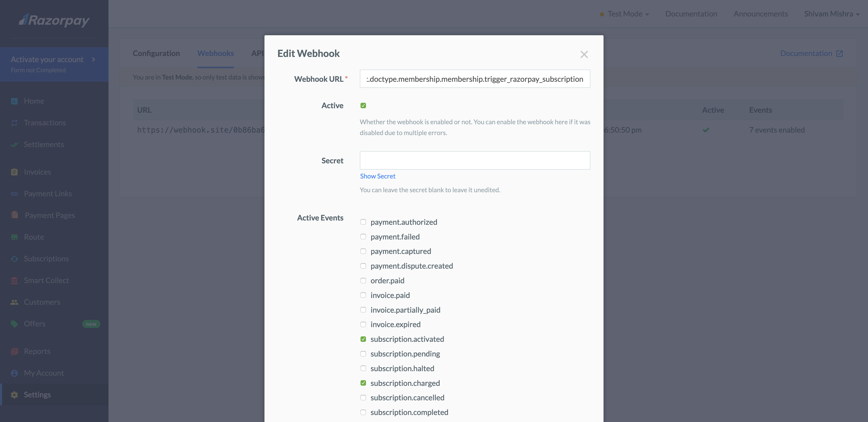The height and width of the screenshot is (422, 868).
Task: Close the Edit Webhook dialog
Action: [x=584, y=55]
